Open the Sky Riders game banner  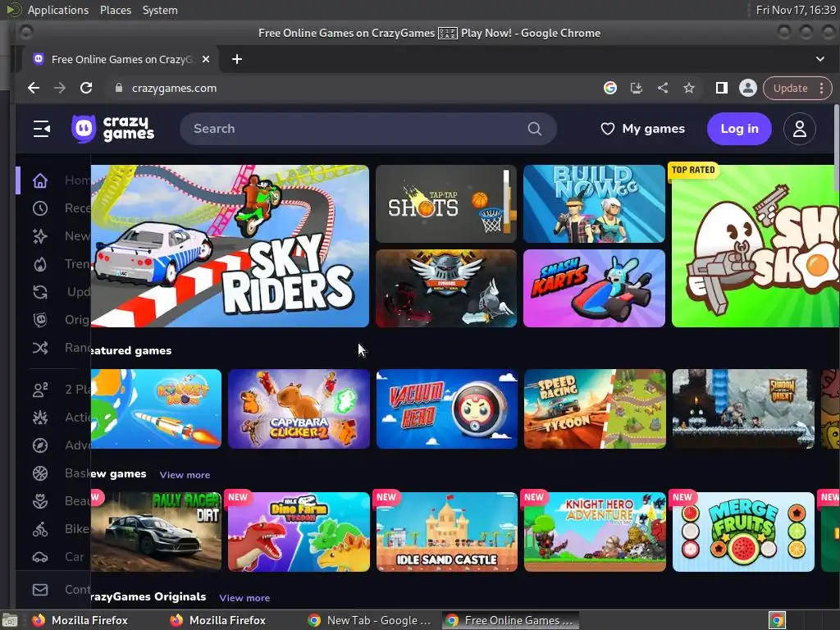230,246
